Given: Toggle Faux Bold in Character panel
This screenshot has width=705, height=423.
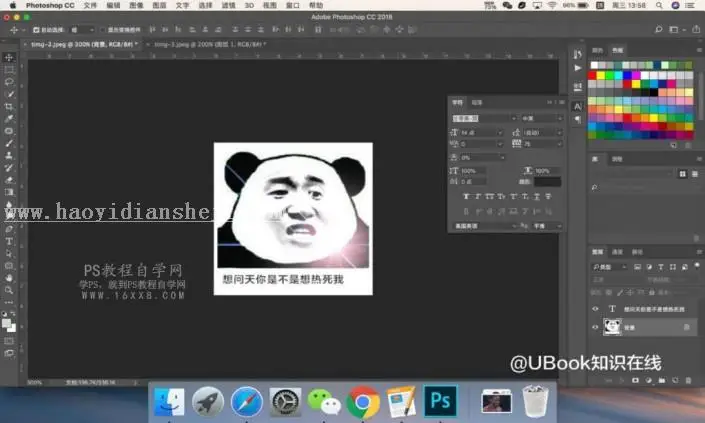Looking at the screenshot, I should click(466, 196).
